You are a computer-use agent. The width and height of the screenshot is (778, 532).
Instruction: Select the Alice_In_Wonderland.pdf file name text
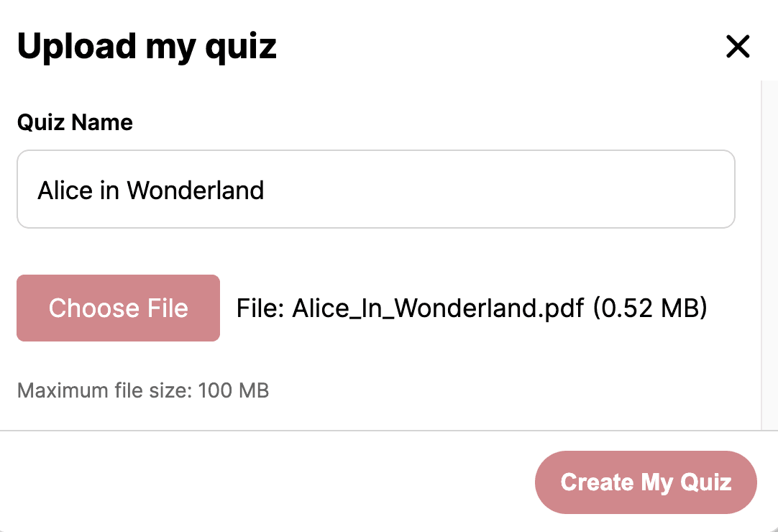(438, 308)
